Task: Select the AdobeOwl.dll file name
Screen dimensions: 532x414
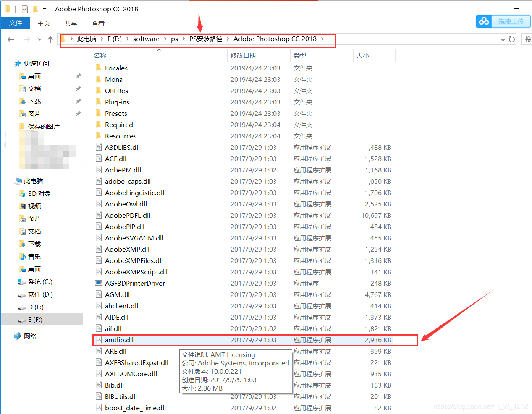Action: pyautogui.click(x=126, y=204)
